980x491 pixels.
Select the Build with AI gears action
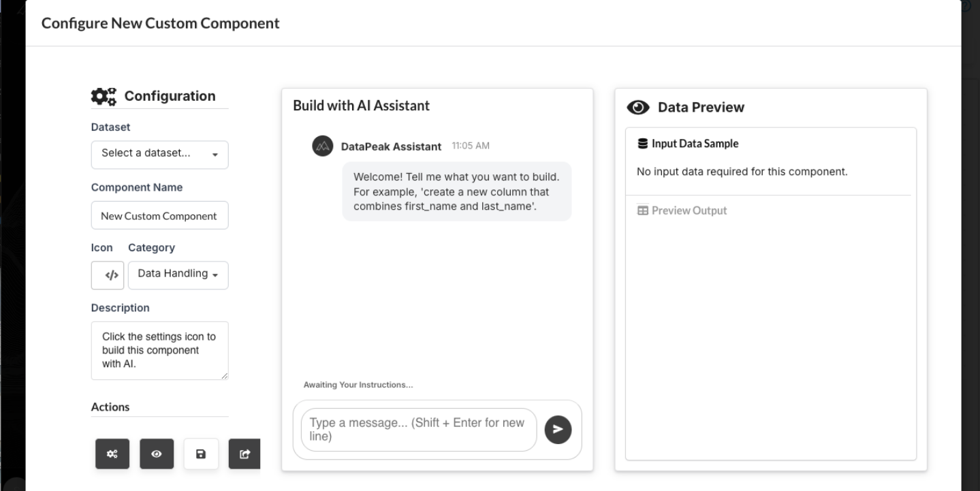click(x=112, y=454)
